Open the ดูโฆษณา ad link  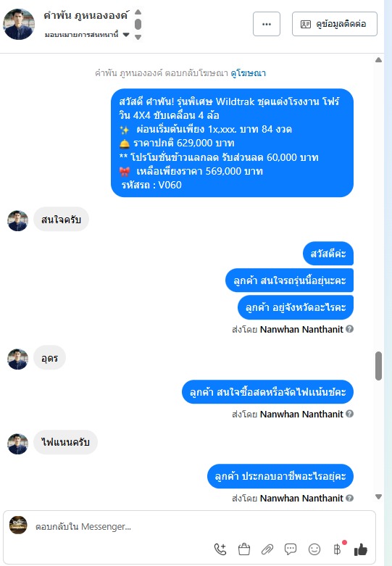point(249,73)
